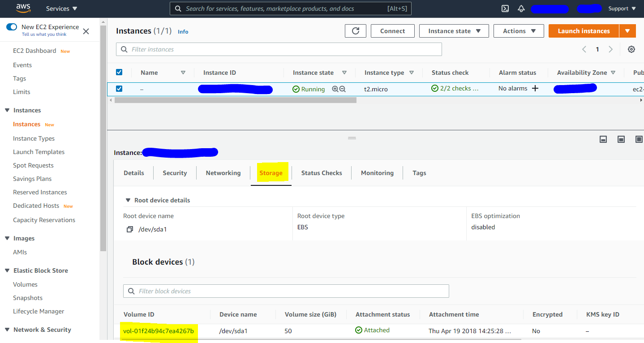Focus the Filter block devices field

286,291
